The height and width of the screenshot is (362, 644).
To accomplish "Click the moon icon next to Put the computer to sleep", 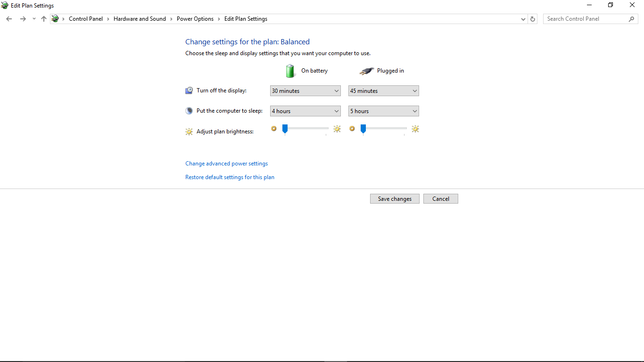I will click(x=189, y=110).
